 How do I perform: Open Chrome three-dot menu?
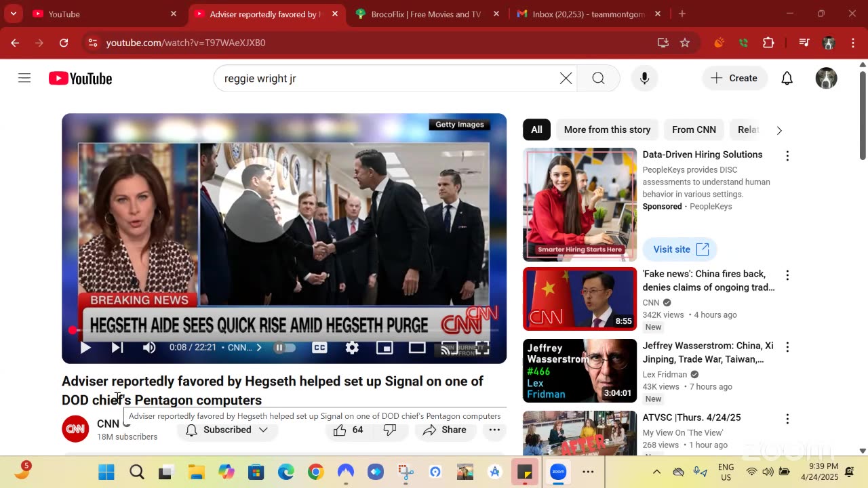[x=852, y=43]
